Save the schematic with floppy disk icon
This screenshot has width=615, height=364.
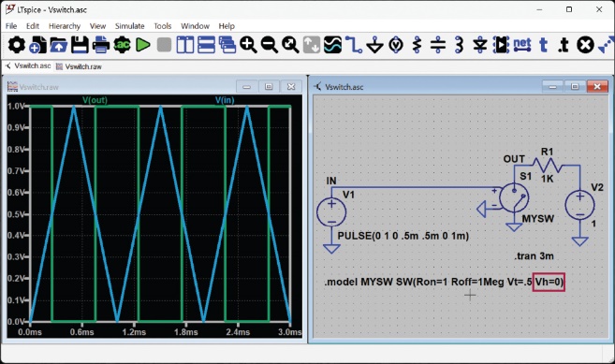click(x=80, y=45)
